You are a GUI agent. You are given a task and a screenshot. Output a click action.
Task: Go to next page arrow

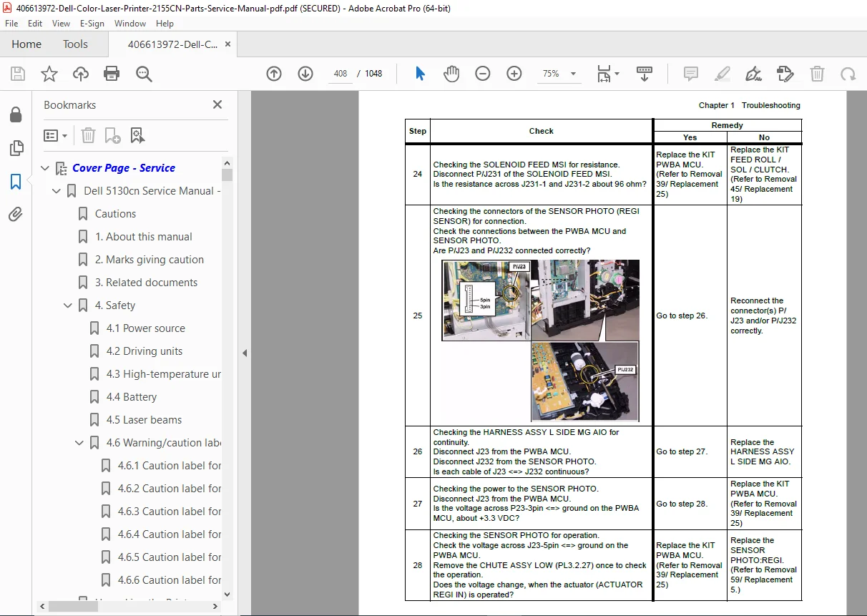coord(305,74)
